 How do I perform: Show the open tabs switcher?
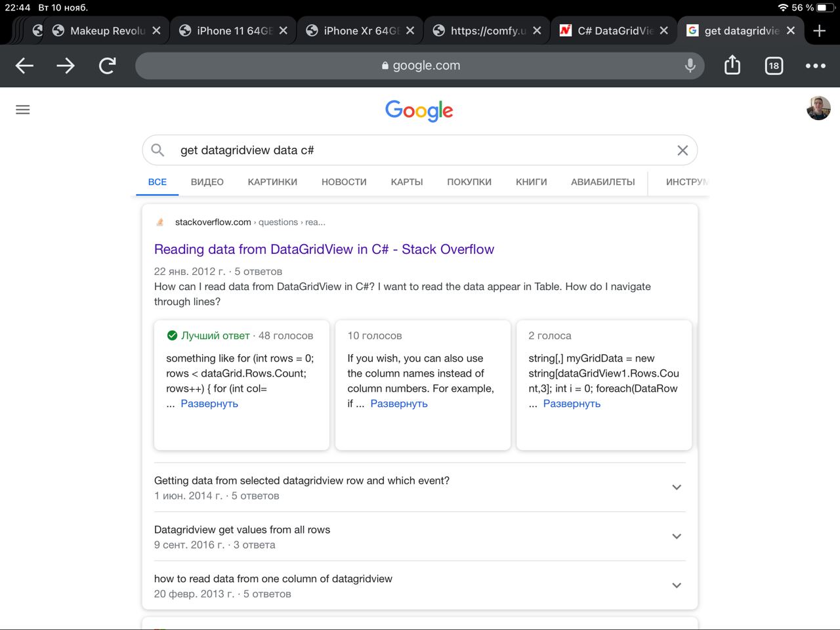[x=774, y=66]
